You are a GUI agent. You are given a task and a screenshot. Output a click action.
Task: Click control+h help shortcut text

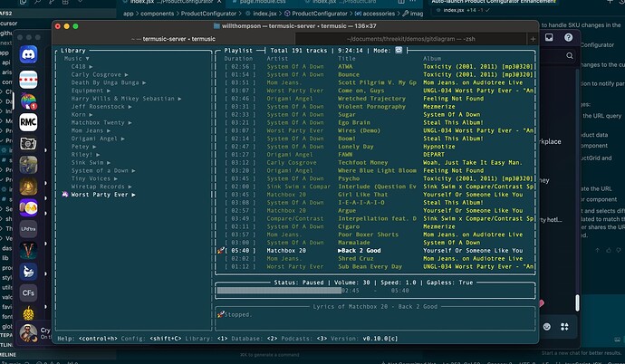click(98, 339)
